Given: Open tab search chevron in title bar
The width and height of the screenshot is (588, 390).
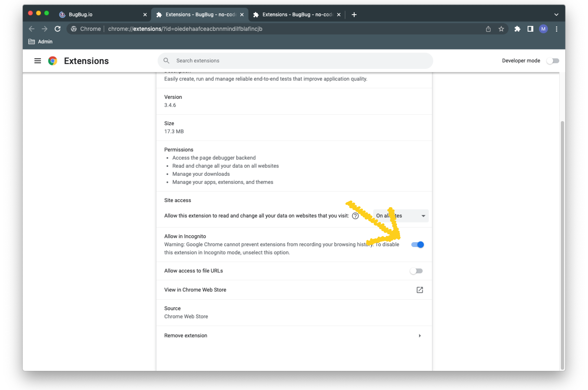Looking at the screenshot, I should tap(556, 15).
